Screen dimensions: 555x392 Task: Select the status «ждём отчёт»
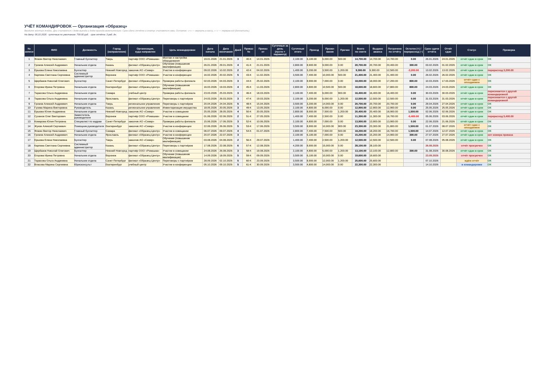[472, 161]
